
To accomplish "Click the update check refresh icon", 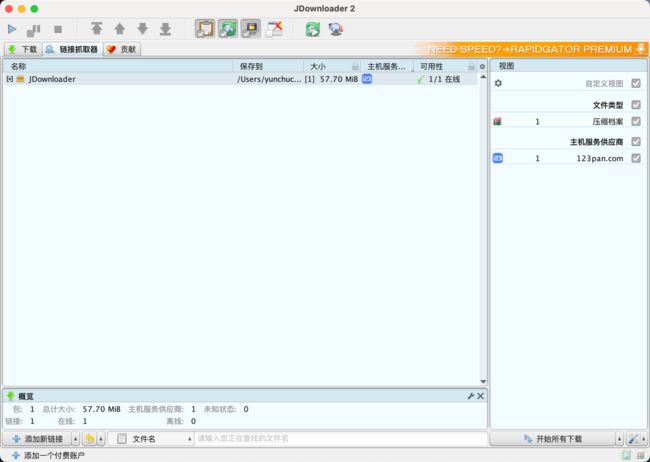I will (x=313, y=29).
